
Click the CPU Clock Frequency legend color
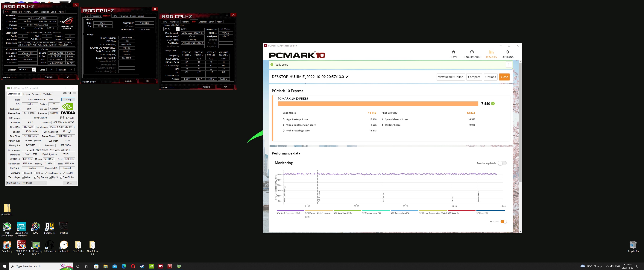(x=290, y=210)
